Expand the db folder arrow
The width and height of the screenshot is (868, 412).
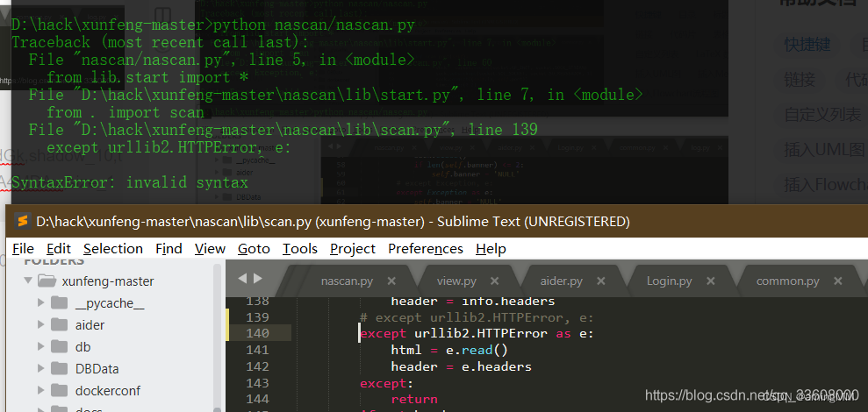pyautogui.click(x=41, y=347)
